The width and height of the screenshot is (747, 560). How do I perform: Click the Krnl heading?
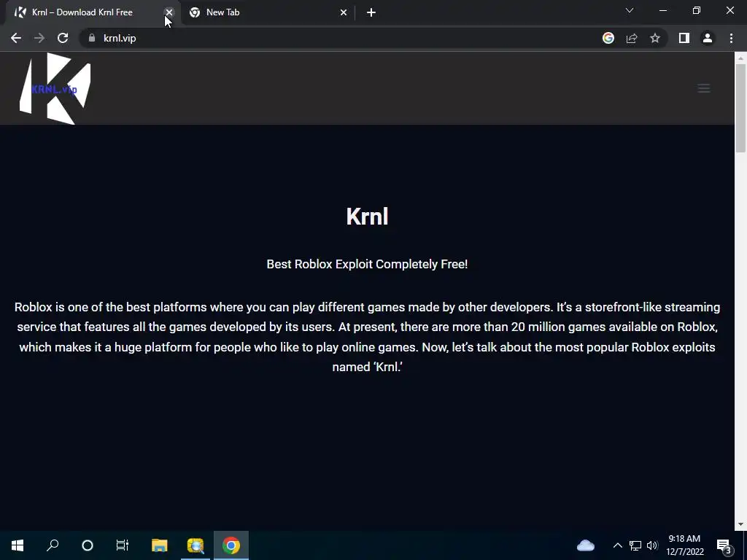tap(367, 217)
